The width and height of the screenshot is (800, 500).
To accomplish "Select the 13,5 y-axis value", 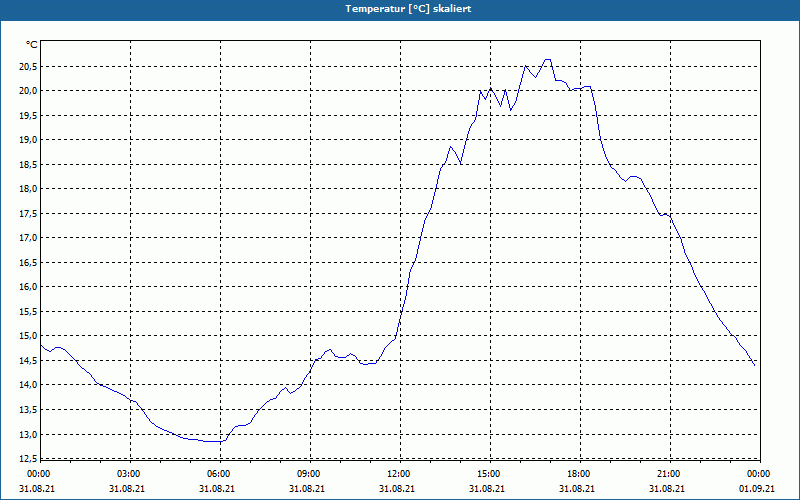I will [28, 410].
